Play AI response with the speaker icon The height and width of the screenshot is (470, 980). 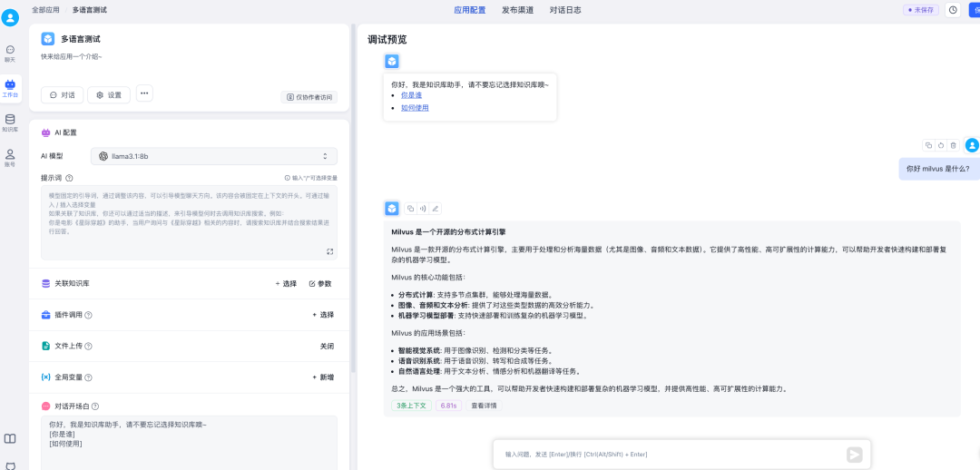pos(423,209)
